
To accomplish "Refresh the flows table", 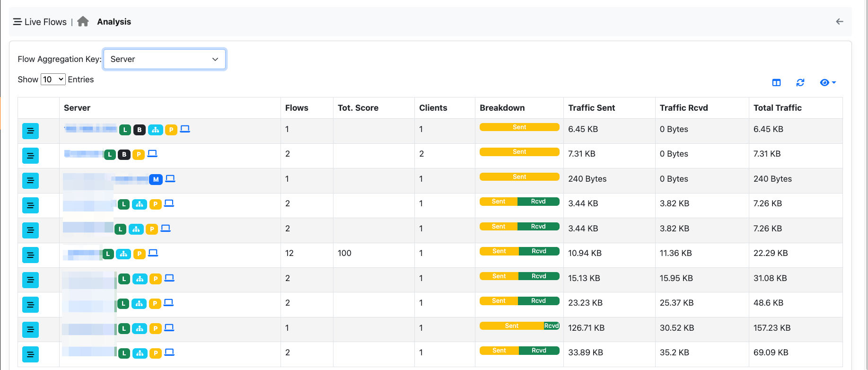I will [x=800, y=82].
